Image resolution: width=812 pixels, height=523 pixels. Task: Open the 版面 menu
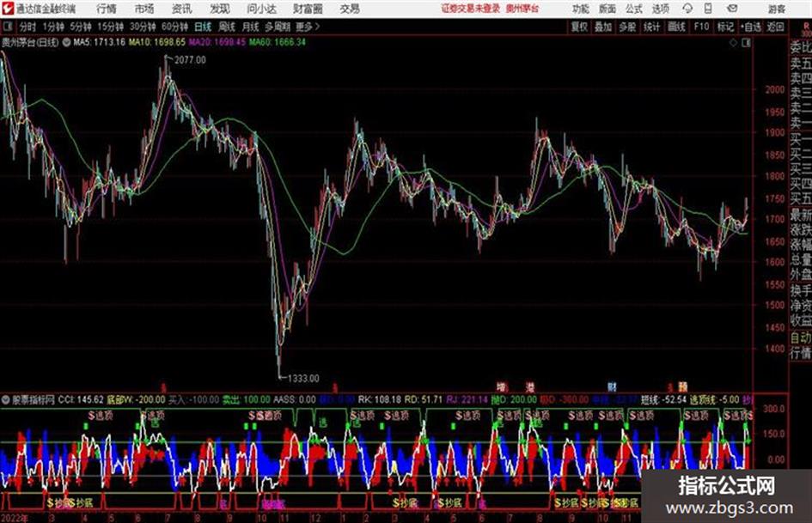coord(607,9)
